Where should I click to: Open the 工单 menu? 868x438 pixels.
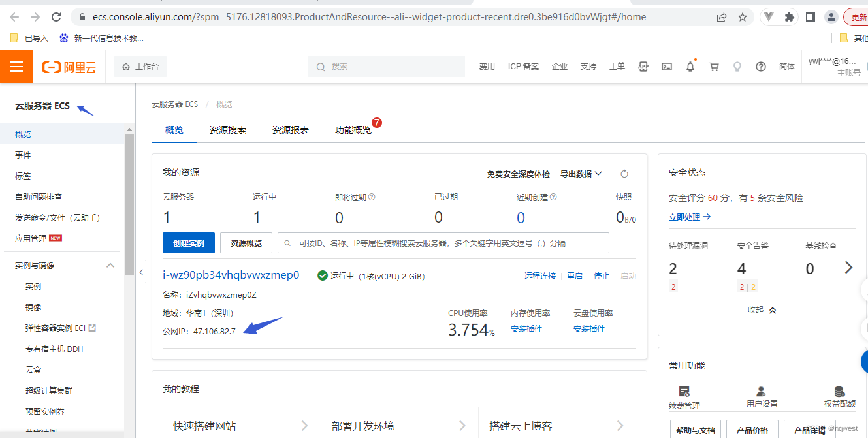[617, 67]
